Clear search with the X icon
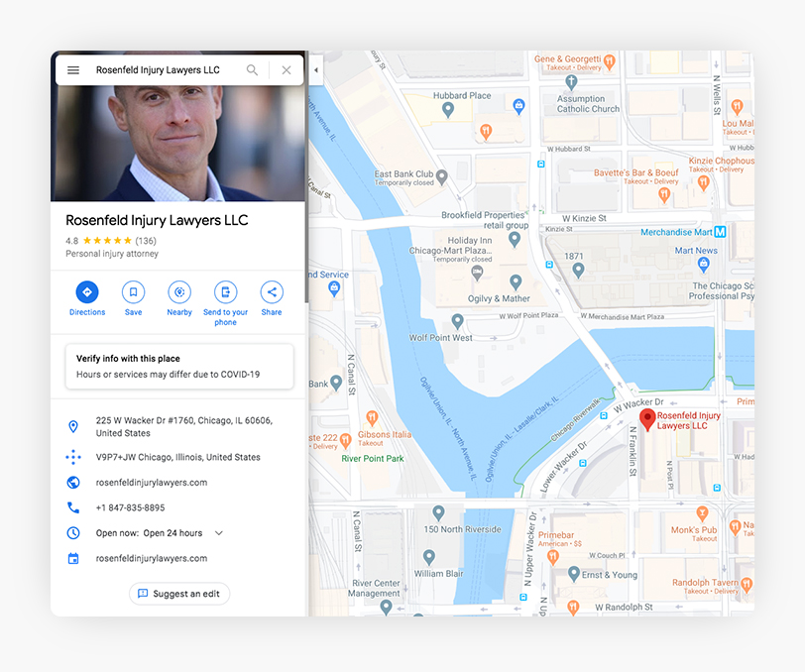The height and width of the screenshot is (672, 805). tap(287, 70)
